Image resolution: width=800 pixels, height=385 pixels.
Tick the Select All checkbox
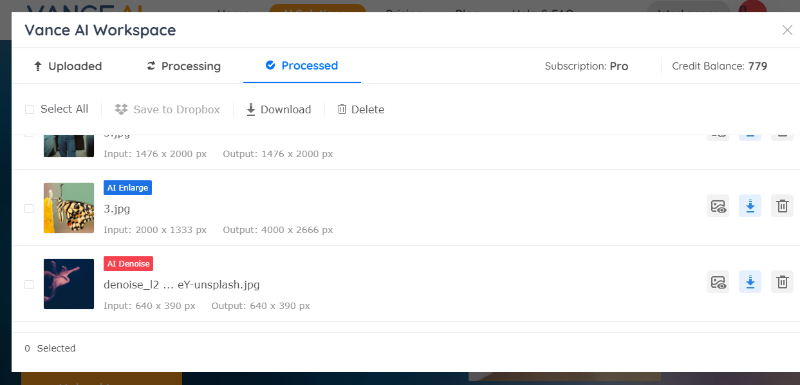[30, 110]
